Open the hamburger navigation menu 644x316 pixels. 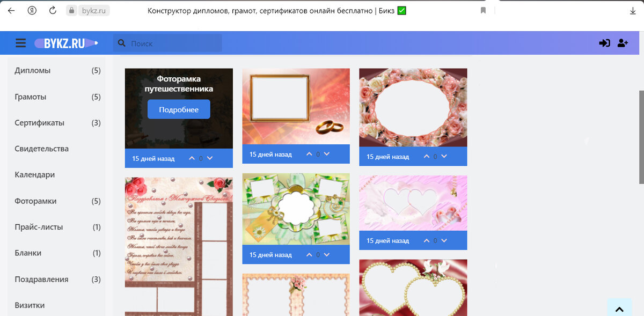pos(20,43)
